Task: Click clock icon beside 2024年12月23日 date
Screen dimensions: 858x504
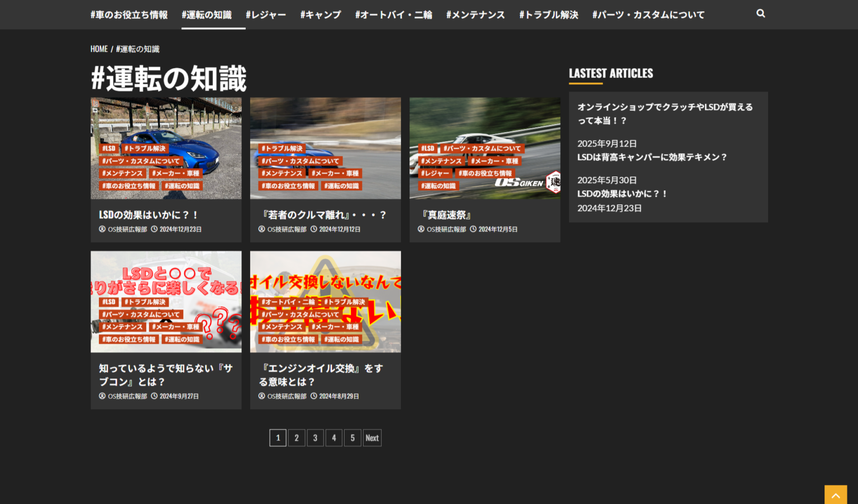Action: pos(154,229)
